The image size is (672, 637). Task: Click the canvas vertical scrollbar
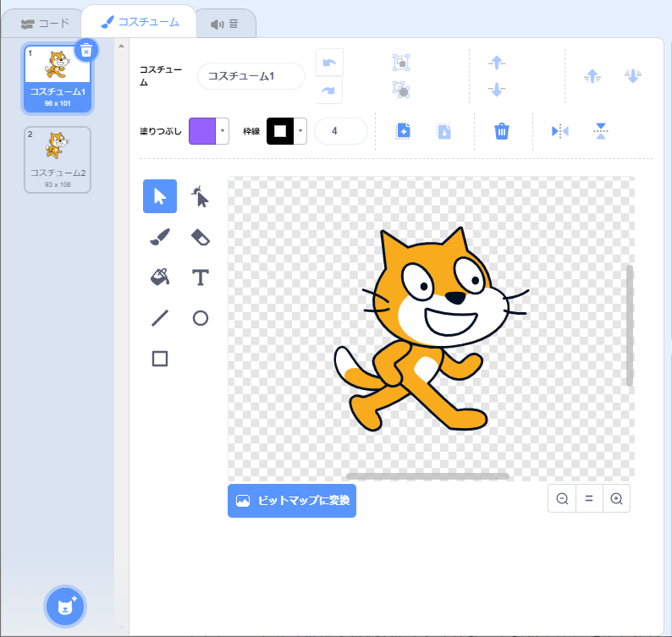point(629,326)
